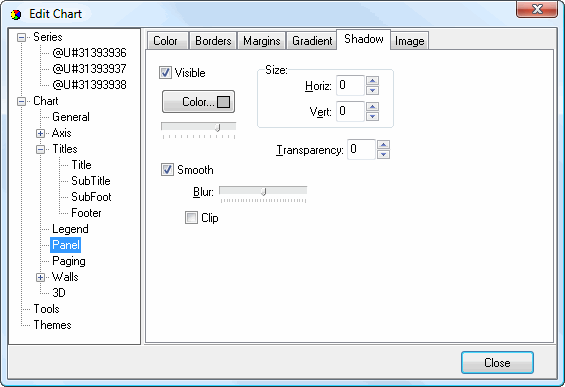Increase the Vert shadow size spinner
Viewport: 565px width, 387px height.
(372, 106)
